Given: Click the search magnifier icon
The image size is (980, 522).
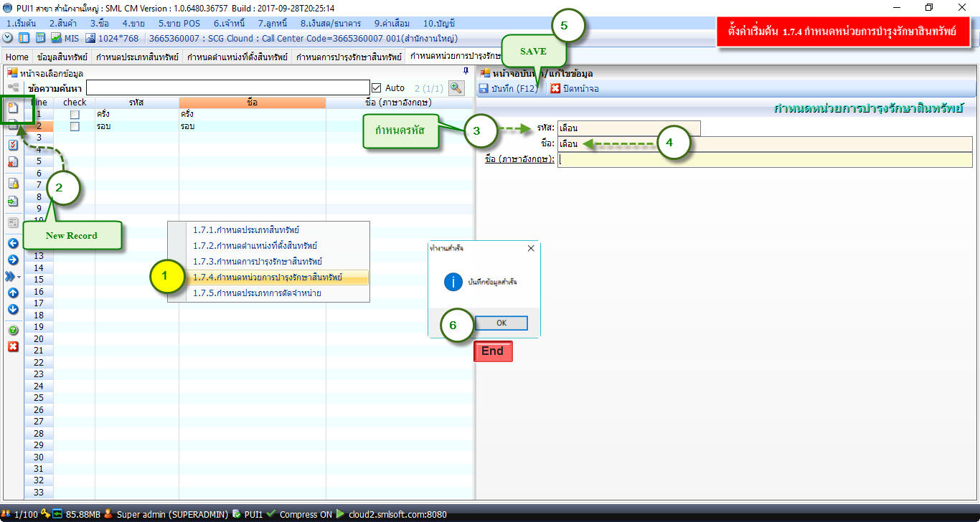Looking at the screenshot, I should point(456,87).
